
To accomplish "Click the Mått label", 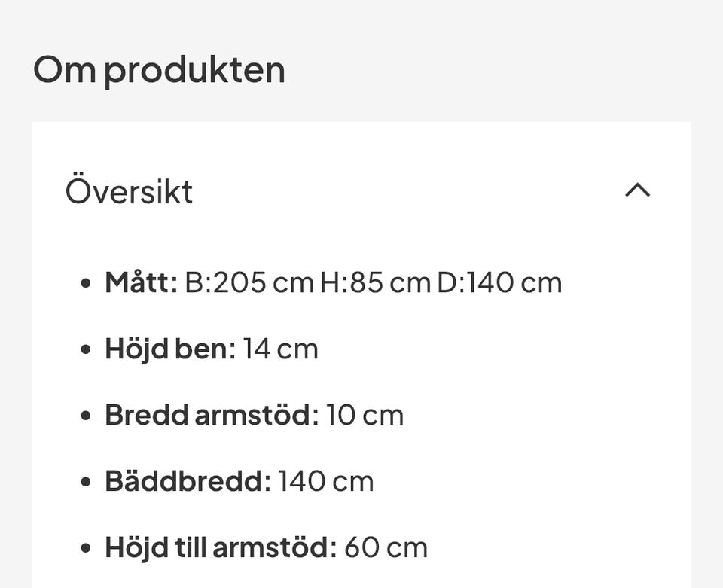I will pos(141,283).
